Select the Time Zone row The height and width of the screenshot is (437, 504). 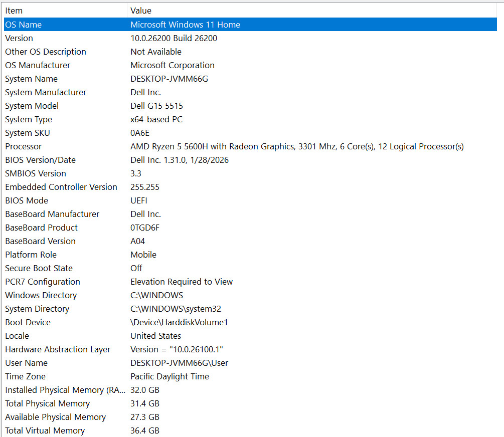[250, 376]
